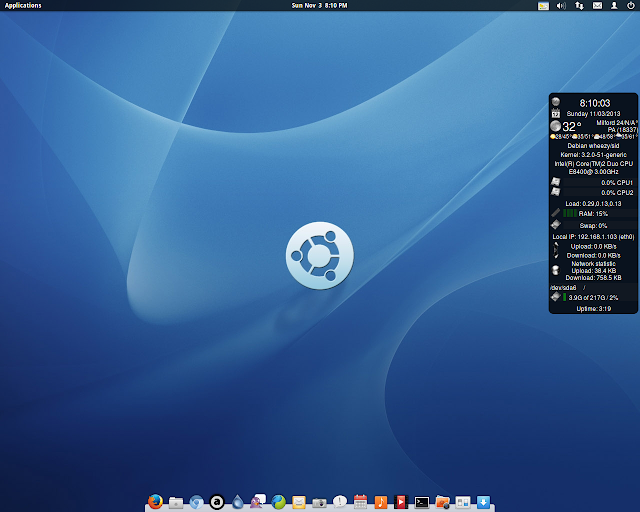Open the orange music player dock icon
The image size is (640, 512).
tap(381, 501)
